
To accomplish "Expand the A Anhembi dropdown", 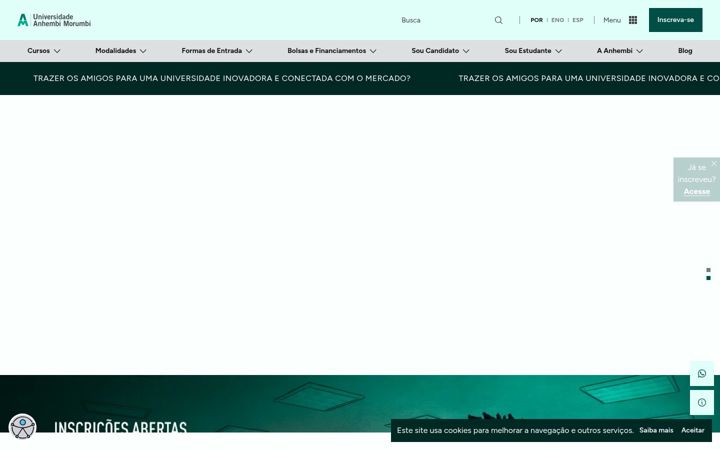I will (x=619, y=51).
